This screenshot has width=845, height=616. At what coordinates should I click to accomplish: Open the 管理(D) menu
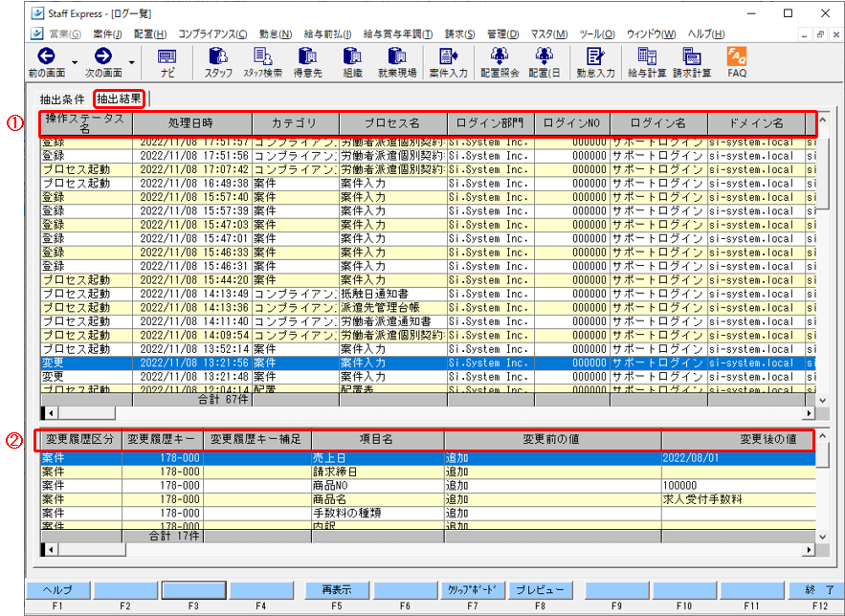502,33
